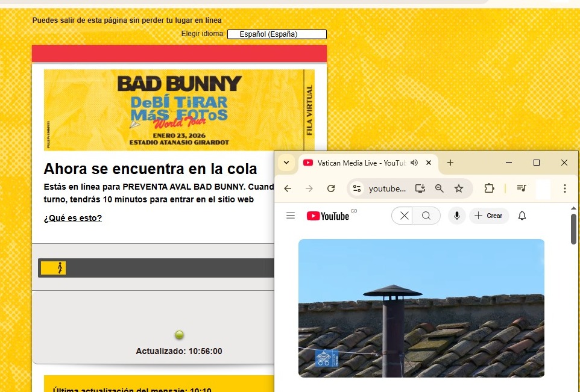Go to the YouTube home logo
This screenshot has height=392, width=580.
click(x=328, y=216)
